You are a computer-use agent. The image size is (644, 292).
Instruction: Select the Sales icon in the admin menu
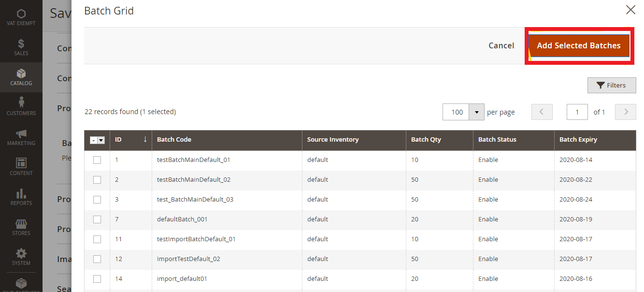pos(21,47)
